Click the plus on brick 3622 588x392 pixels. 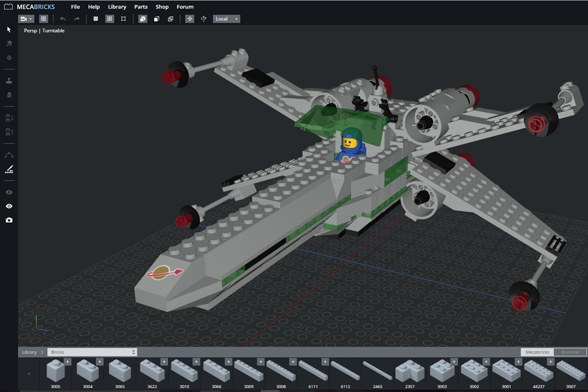coord(164,361)
